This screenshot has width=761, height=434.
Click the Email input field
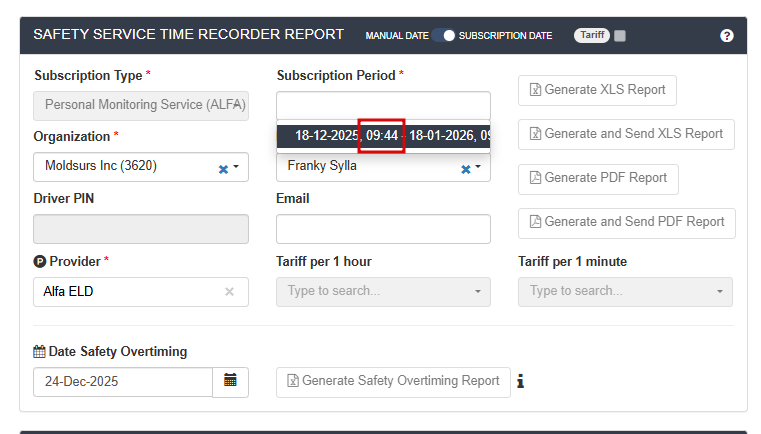[383, 229]
